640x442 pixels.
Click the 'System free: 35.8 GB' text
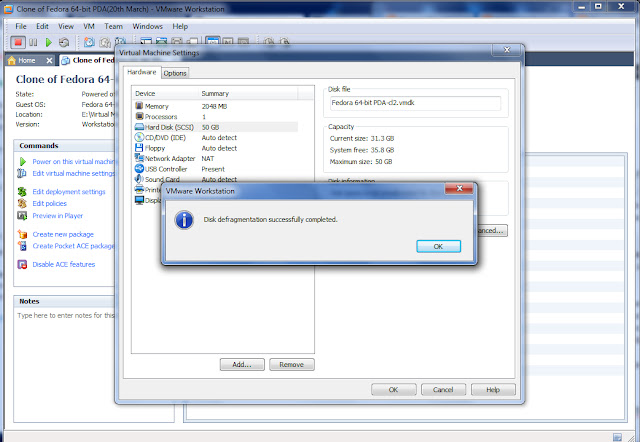pyautogui.click(x=362, y=150)
